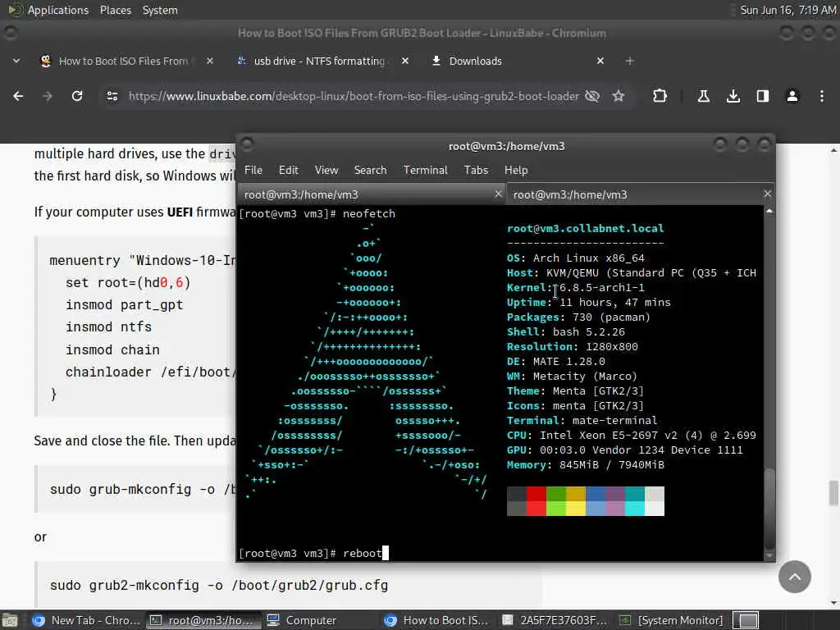840x630 pixels.
Task: Switch to How to Boot IS... taskbar entry
Action: coord(436,620)
